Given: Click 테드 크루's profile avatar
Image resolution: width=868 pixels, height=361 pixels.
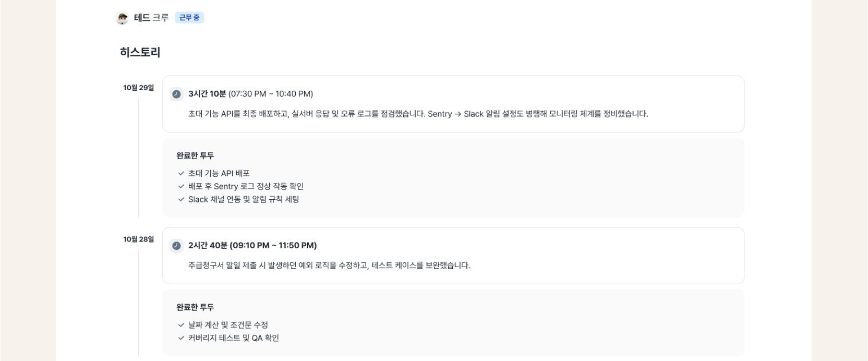Looking at the screenshot, I should pos(123,17).
